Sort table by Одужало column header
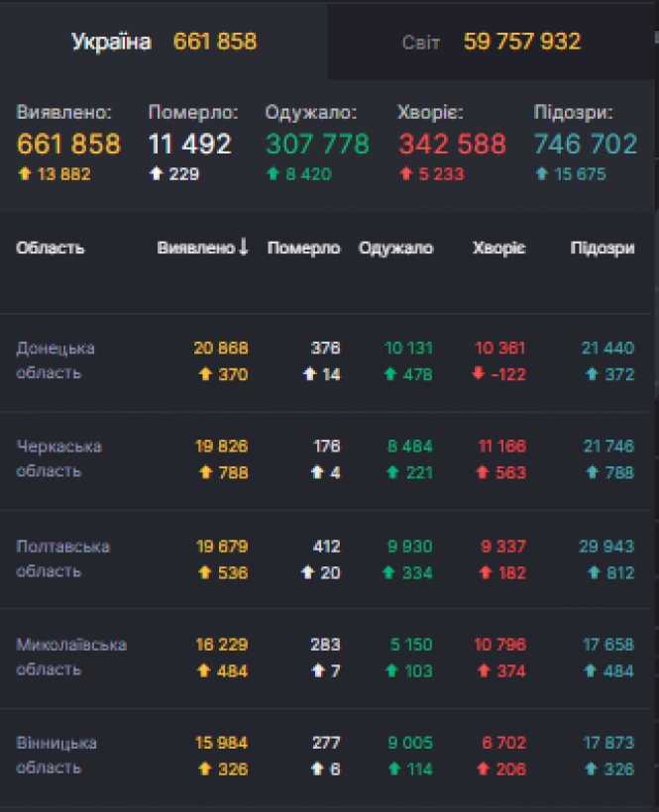The height and width of the screenshot is (812, 659). point(395,249)
